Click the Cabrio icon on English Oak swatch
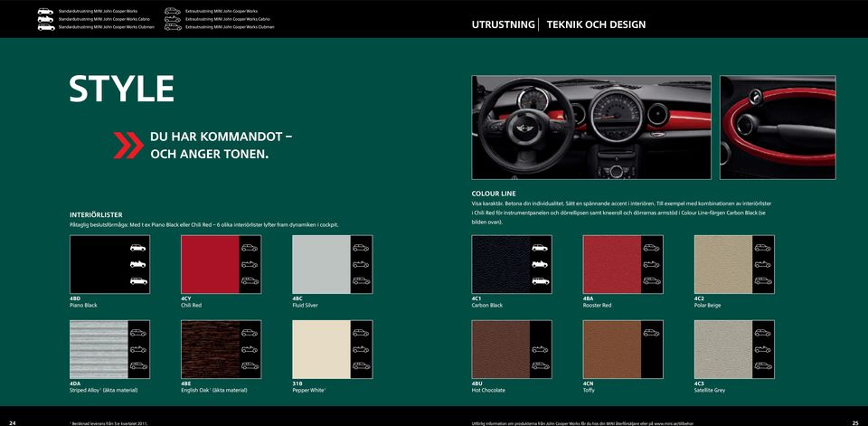The width and height of the screenshot is (868, 426). (250, 349)
